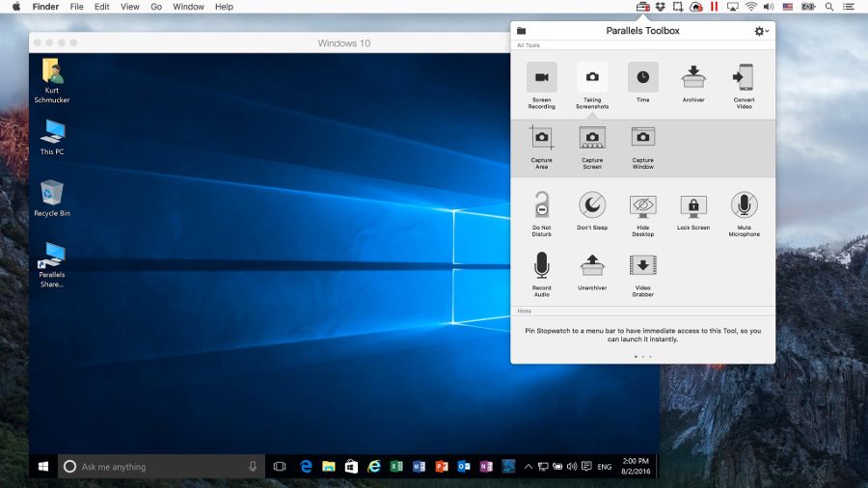Open Windows Action Center icon
This screenshot has width=868, height=488.
pos(586,467)
